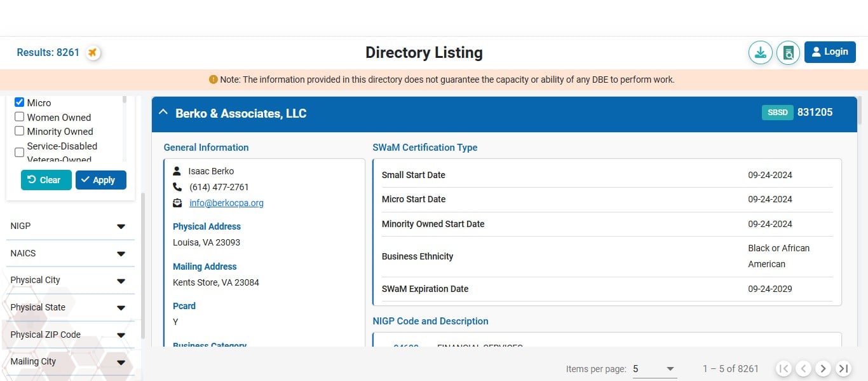Expand the Physical City filter
The width and height of the screenshot is (868, 381).
pyautogui.click(x=70, y=281)
